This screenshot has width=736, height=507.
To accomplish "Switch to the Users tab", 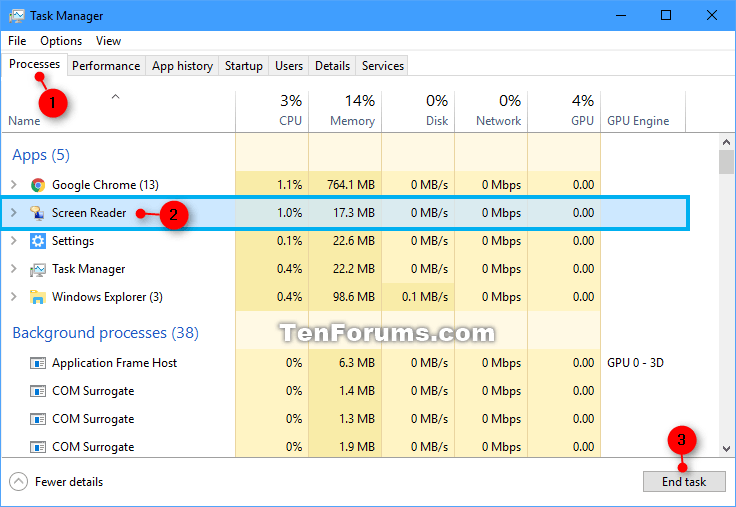I will (289, 66).
